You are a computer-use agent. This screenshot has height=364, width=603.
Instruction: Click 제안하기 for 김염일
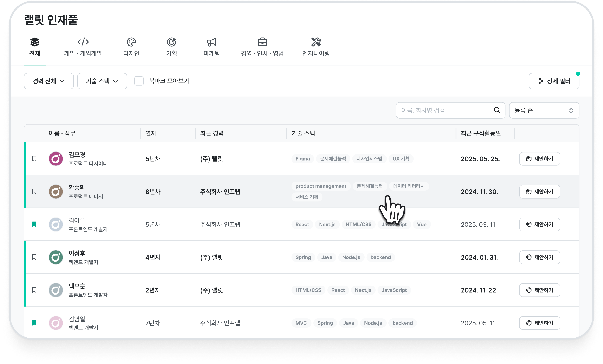(539, 323)
